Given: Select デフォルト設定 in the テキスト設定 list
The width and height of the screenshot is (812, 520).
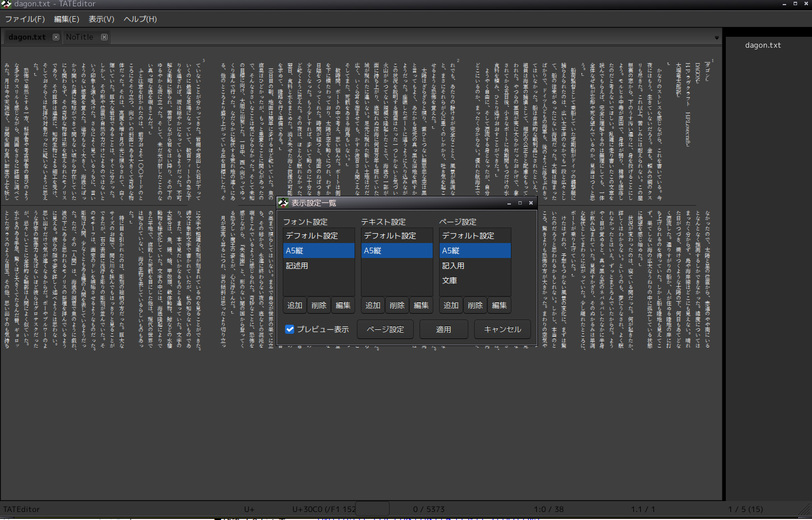Looking at the screenshot, I should click(397, 236).
